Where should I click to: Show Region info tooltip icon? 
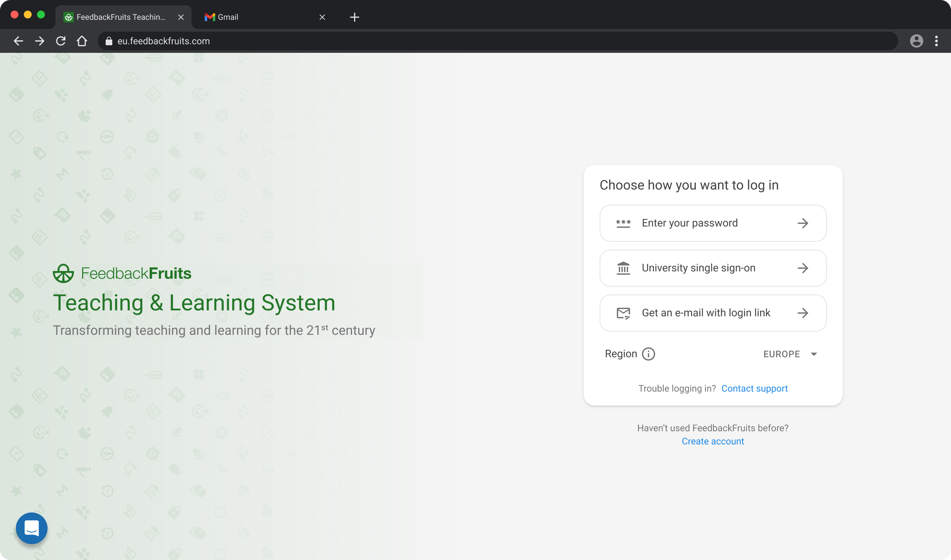(648, 354)
